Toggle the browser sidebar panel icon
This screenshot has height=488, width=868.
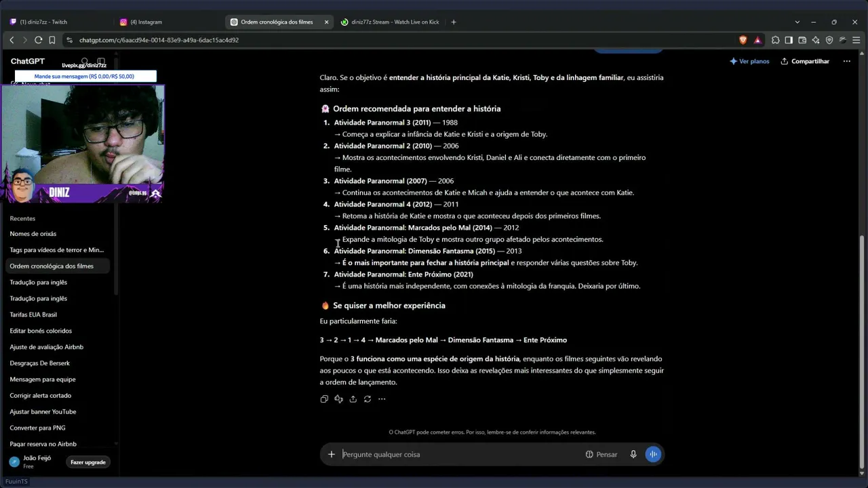coord(789,40)
